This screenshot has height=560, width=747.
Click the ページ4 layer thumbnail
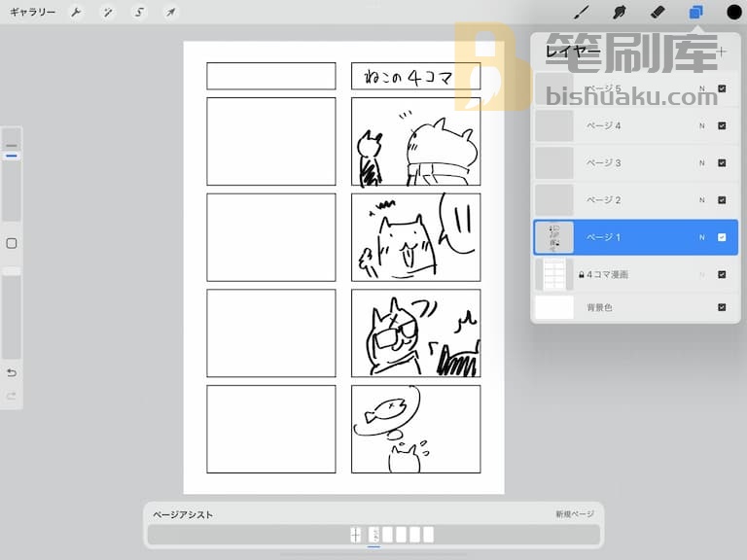(554, 125)
